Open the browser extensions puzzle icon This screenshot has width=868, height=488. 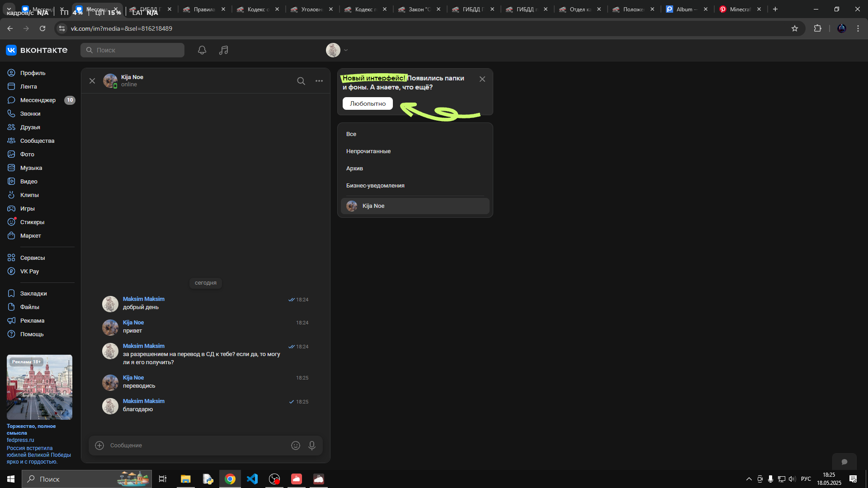coord(817,28)
